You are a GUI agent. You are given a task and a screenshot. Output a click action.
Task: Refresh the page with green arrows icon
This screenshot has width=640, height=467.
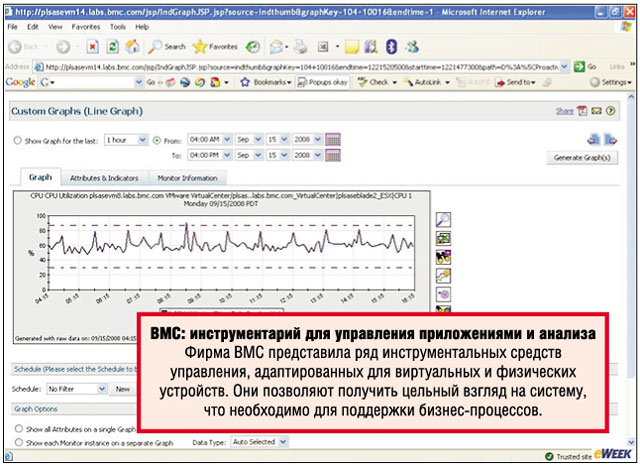coord(113,47)
